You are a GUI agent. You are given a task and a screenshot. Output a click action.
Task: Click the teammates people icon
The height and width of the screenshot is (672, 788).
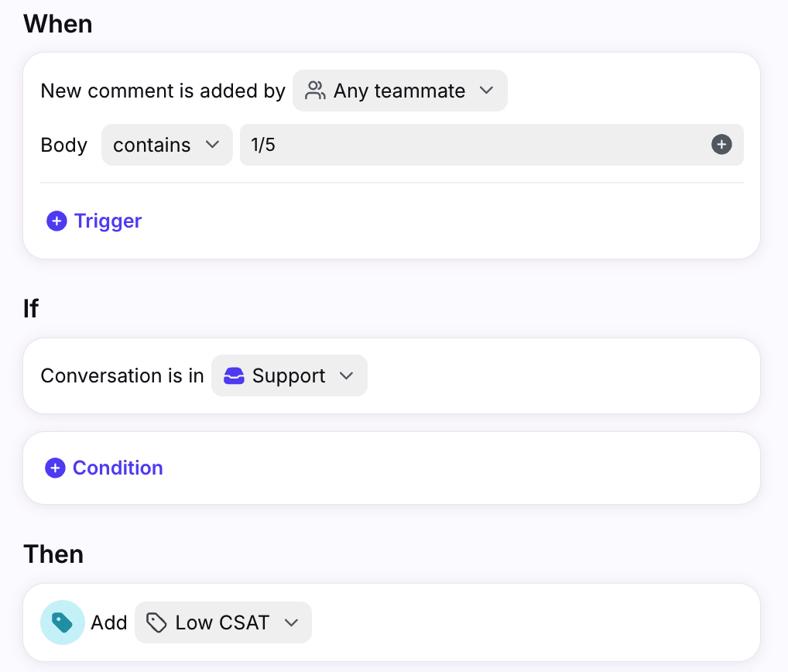click(x=314, y=91)
